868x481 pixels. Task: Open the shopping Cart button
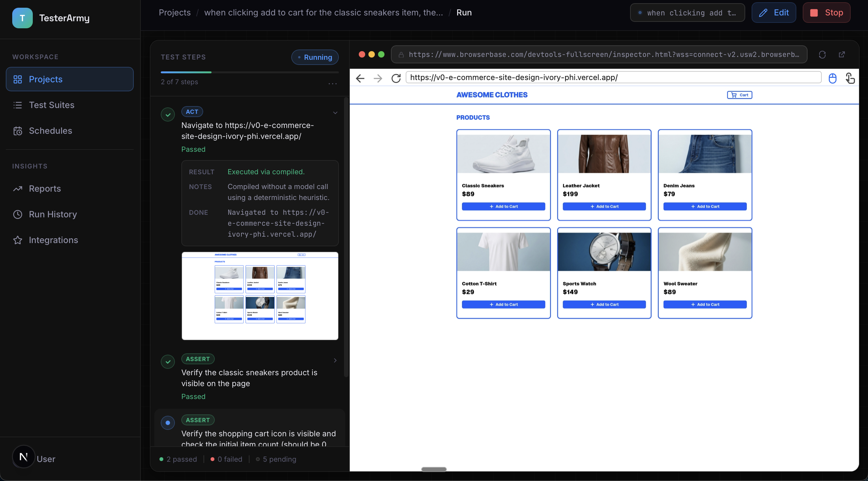(739, 95)
